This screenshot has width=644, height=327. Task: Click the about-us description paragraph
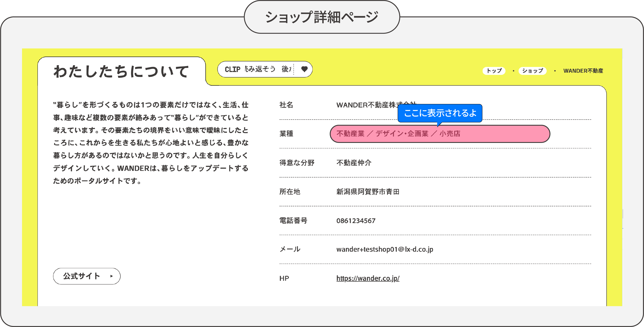coord(151,142)
